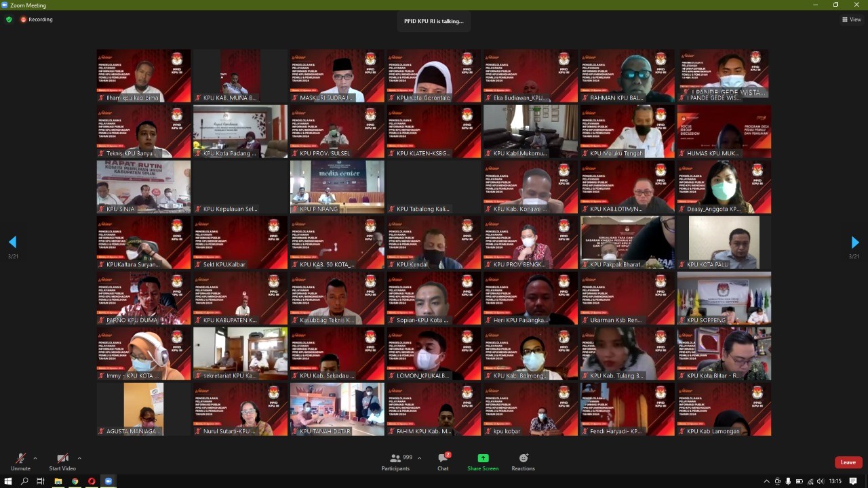
Task: Unmute the microphone
Action: point(20,461)
